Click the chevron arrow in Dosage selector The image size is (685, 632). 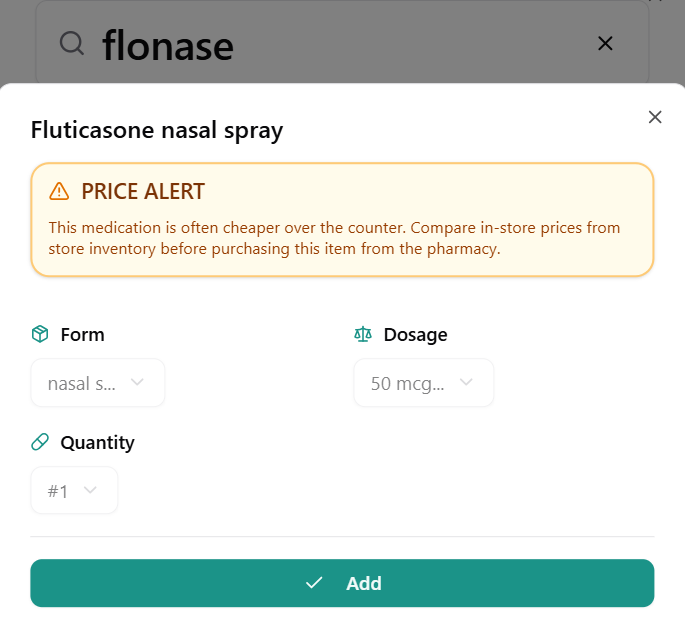pos(466,383)
